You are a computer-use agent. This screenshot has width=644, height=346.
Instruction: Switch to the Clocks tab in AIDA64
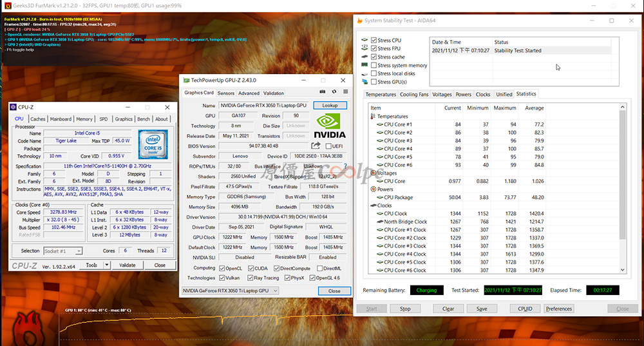click(x=483, y=94)
